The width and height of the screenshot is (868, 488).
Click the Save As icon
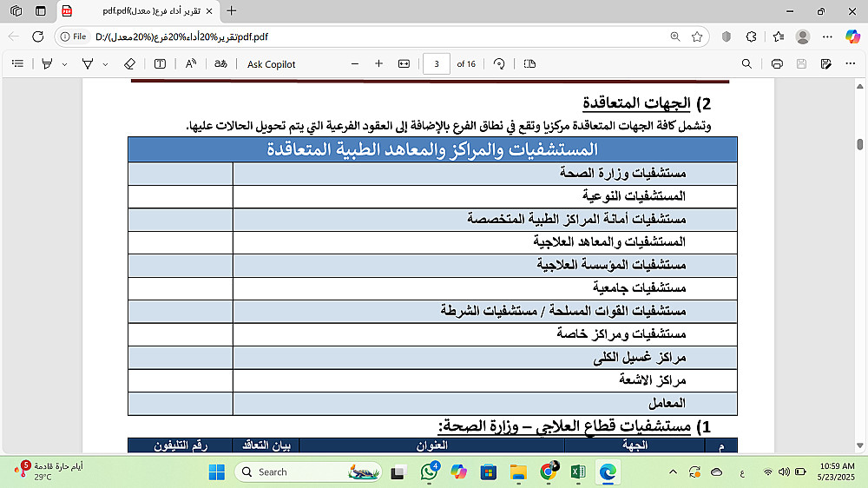(x=826, y=64)
